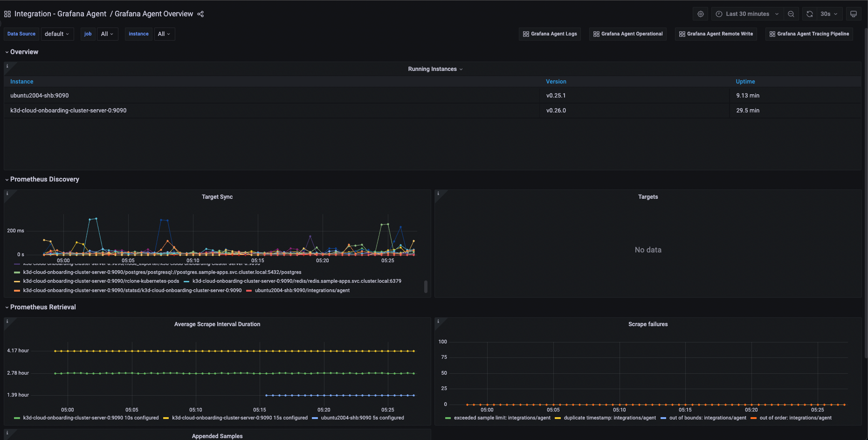
Task: Click the Scrape failures panel info icon
Action: point(438,321)
